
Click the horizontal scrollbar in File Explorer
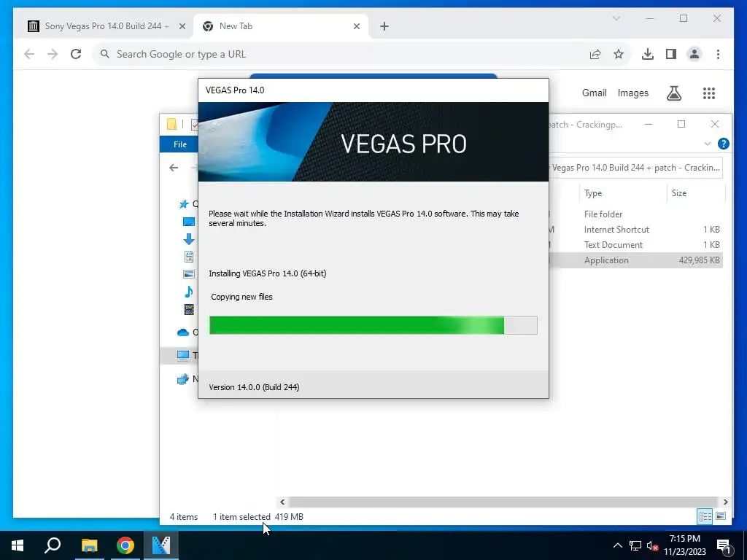tap(503, 502)
